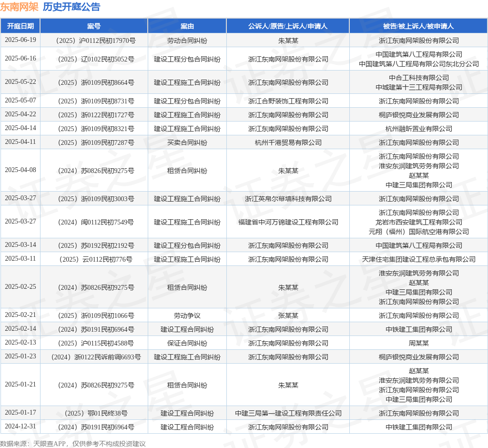The image size is (488, 448).
Task: Click plaintiff 杭州千港贸易有限公司
Action: 288,143
